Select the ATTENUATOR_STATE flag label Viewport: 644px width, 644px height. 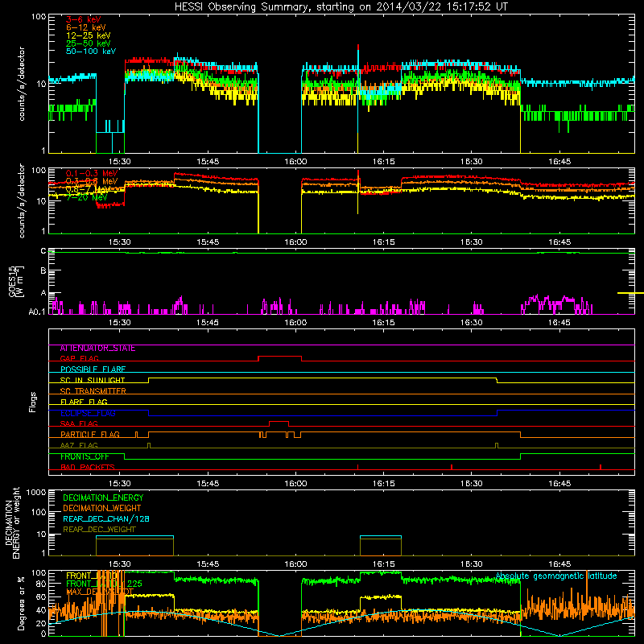(x=97, y=349)
